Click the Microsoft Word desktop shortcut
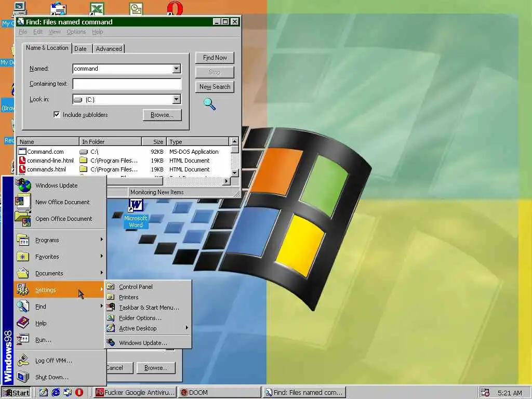Viewport: 532px width, 399px height. pos(136,214)
